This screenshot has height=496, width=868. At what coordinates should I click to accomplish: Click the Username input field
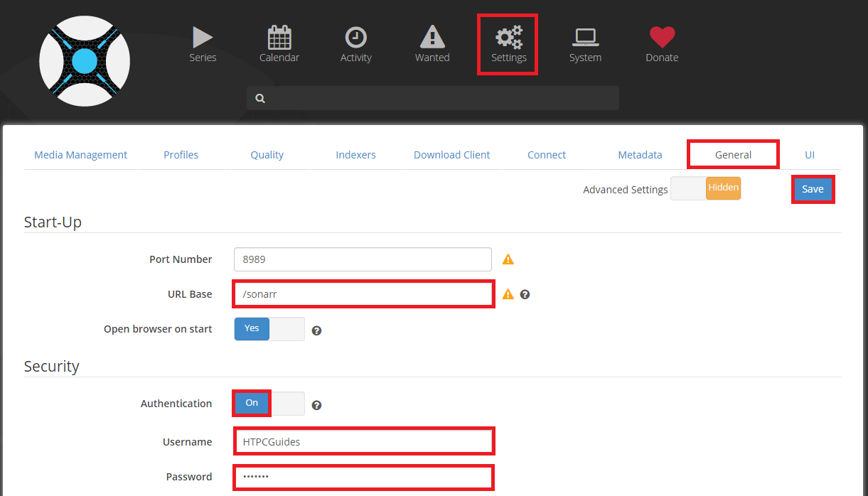pos(363,441)
